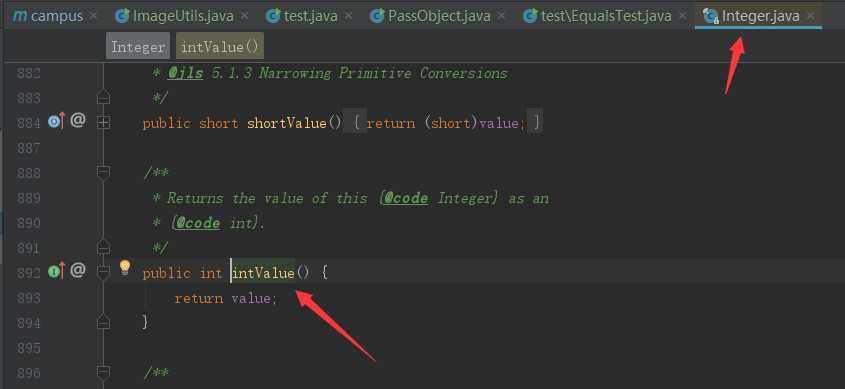
Task: Click the '(short)value' cast expression
Action: point(472,123)
